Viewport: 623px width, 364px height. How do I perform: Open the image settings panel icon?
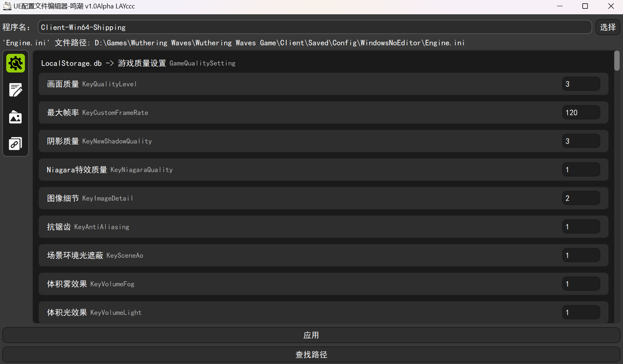(15, 117)
